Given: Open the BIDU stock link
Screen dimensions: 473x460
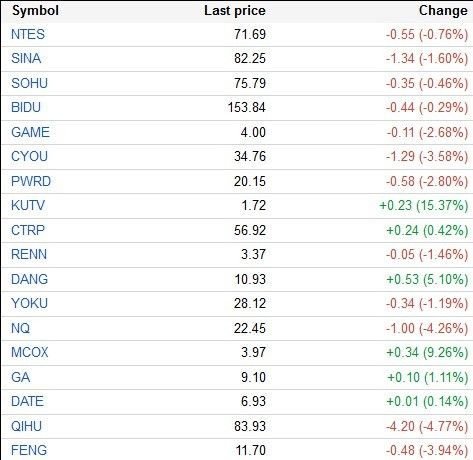Looking at the screenshot, I should coord(26,107).
